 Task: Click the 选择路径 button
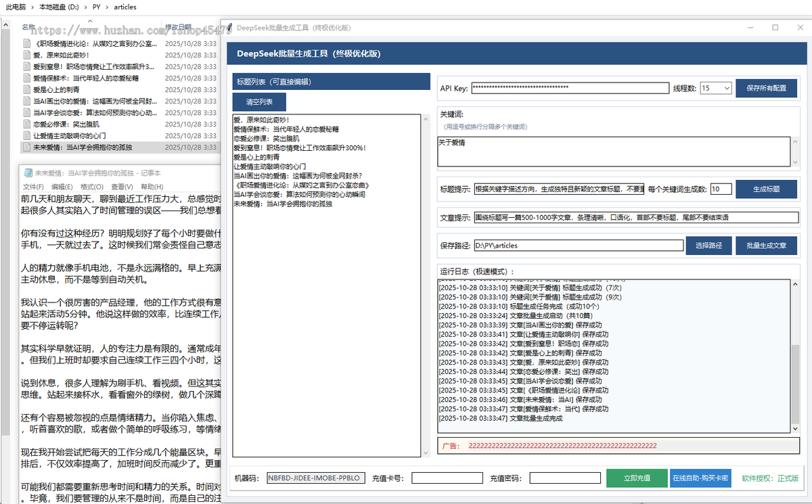(709, 246)
